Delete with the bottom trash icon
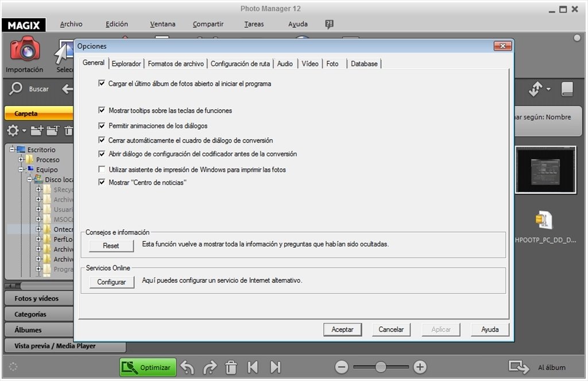Image resolution: width=588 pixels, height=381 pixels. (231, 367)
